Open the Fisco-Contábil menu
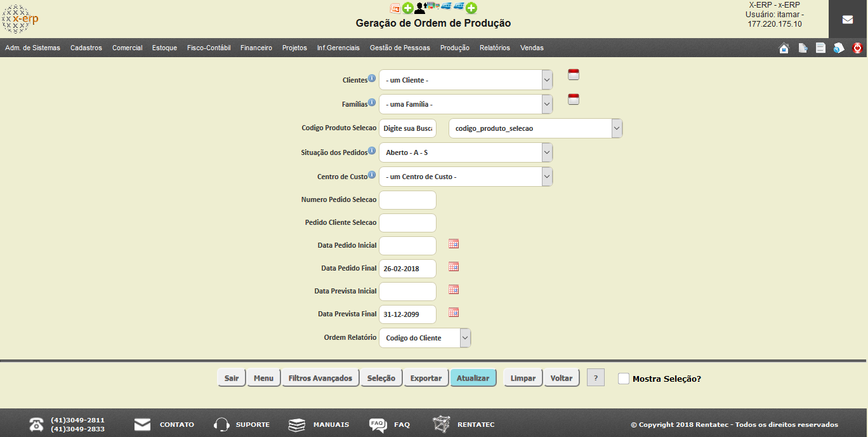The image size is (868, 437). click(x=209, y=48)
